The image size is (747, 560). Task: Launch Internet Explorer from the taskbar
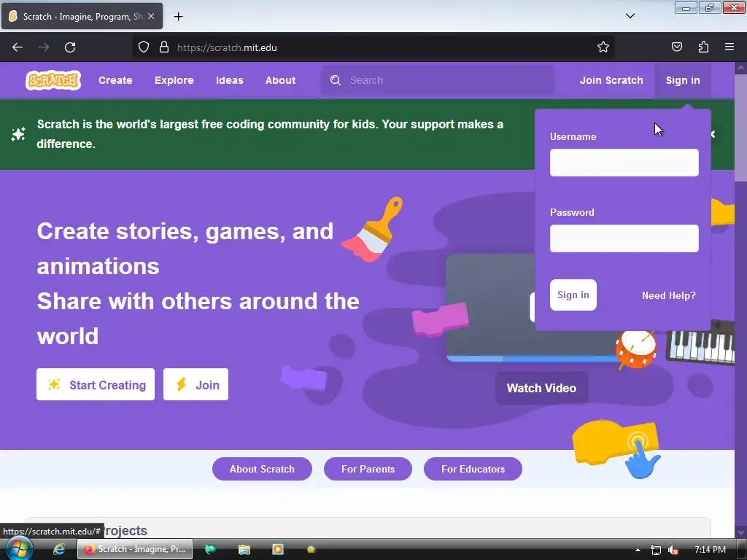coord(58,550)
